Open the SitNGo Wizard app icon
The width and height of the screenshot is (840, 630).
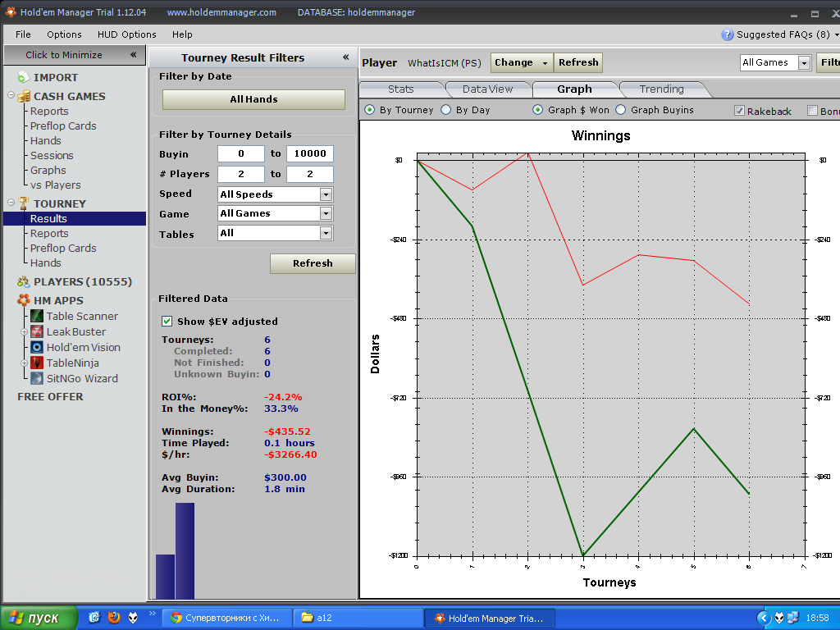pyautogui.click(x=37, y=378)
